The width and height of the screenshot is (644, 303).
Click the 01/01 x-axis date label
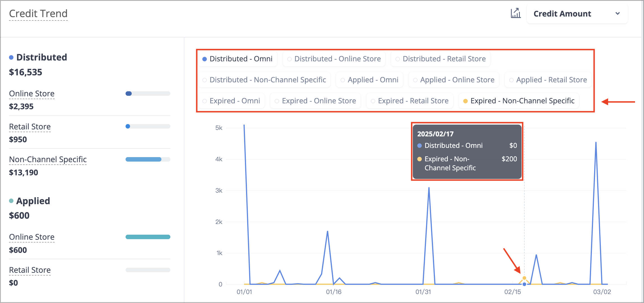[x=244, y=292]
